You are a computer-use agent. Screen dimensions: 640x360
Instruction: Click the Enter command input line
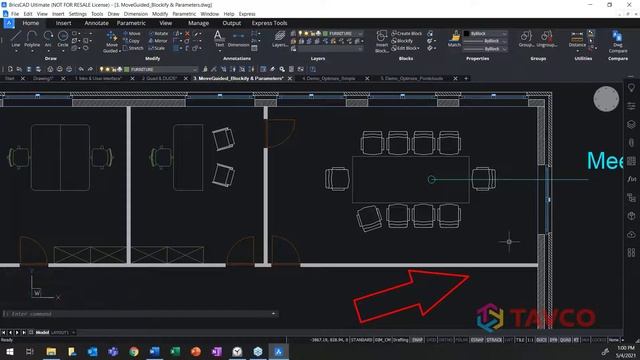click(x=140, y=314)
